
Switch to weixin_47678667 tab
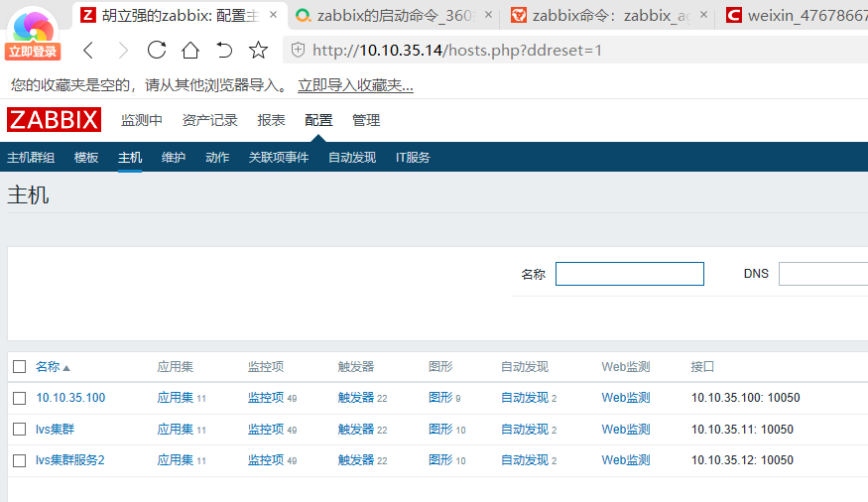tap(796, 16)
